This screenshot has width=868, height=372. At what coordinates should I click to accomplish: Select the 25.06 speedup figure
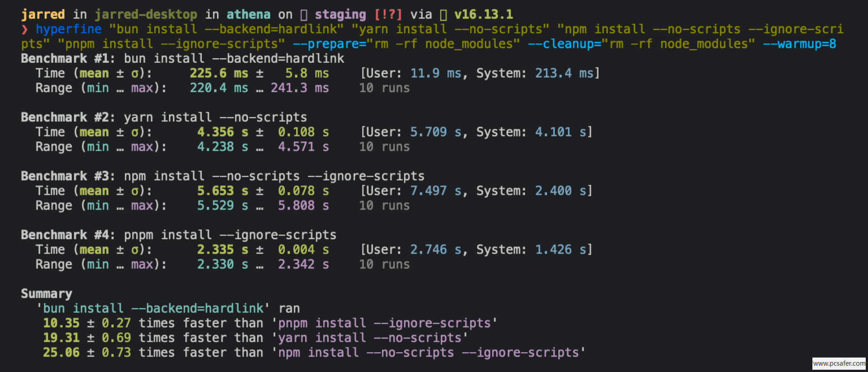coord(61,353)
